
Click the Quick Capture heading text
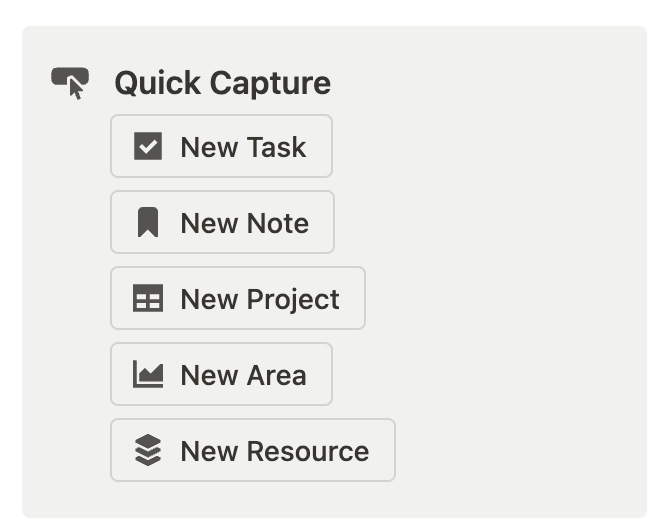[x=222, y=83]
